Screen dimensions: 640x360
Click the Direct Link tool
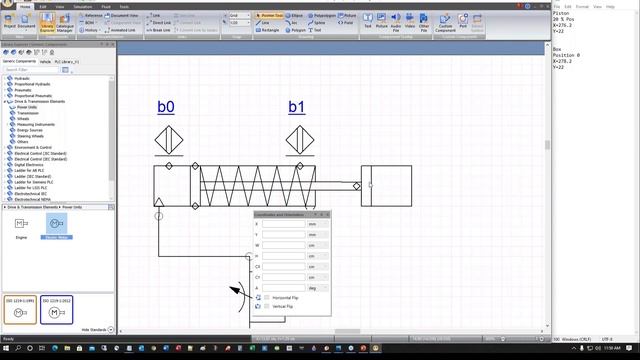(158, 23)
